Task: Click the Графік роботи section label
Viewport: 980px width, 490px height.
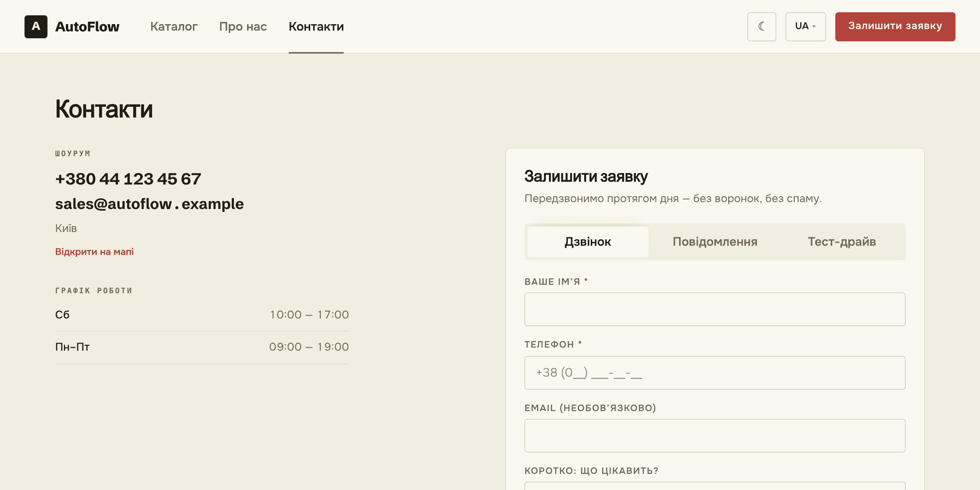Action: tap(94, 291)
